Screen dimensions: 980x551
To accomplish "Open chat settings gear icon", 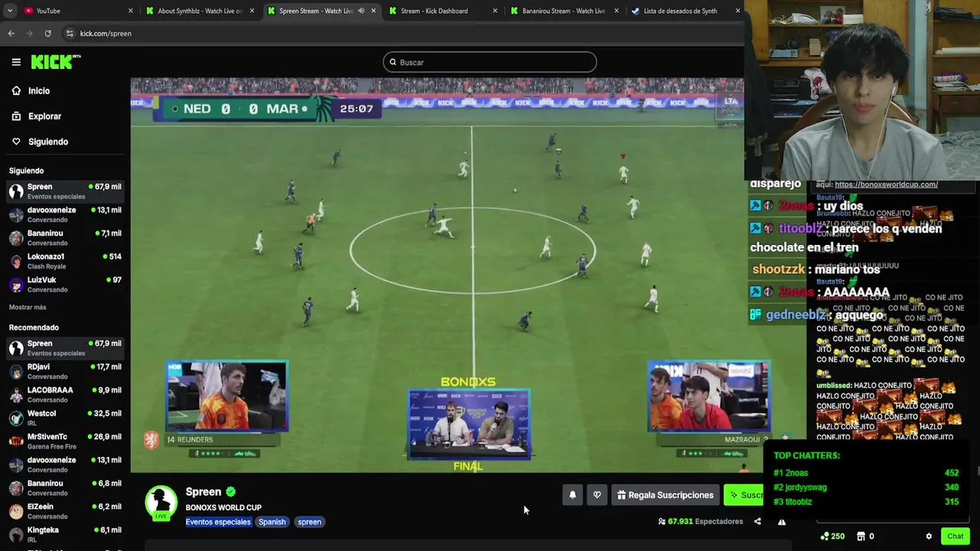I will (929, 536).
